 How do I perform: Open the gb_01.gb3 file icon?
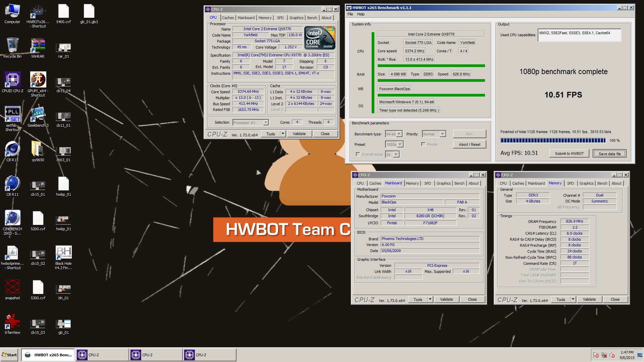click(x=89, y=14)
